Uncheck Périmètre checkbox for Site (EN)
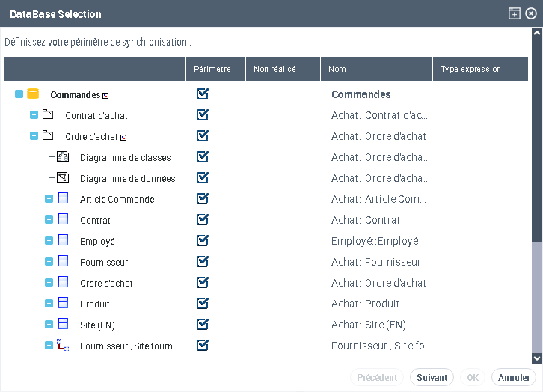The height and width of the screenshot is (392, 543). [202, 325]
